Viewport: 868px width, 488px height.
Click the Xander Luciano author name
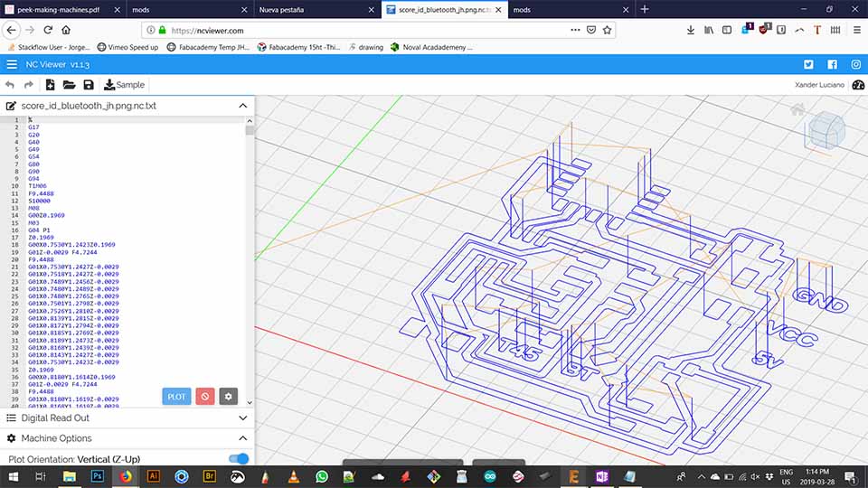click(819, 85)
